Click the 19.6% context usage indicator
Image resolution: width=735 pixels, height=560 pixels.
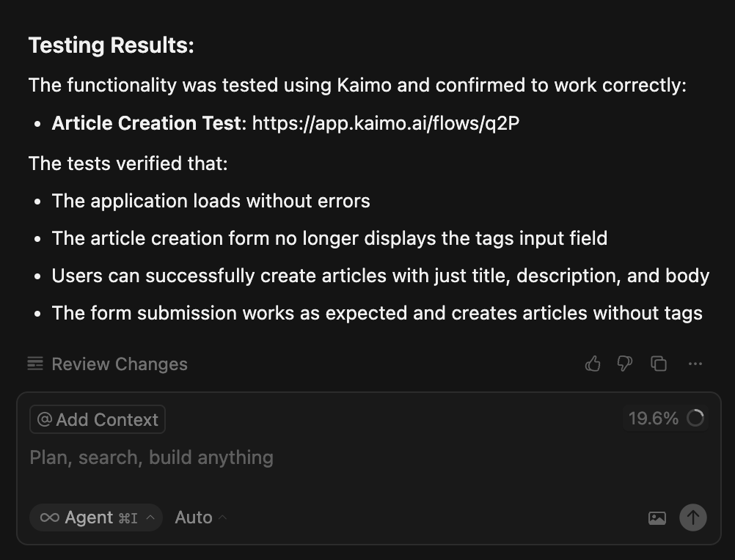click(x=653, y=418)
